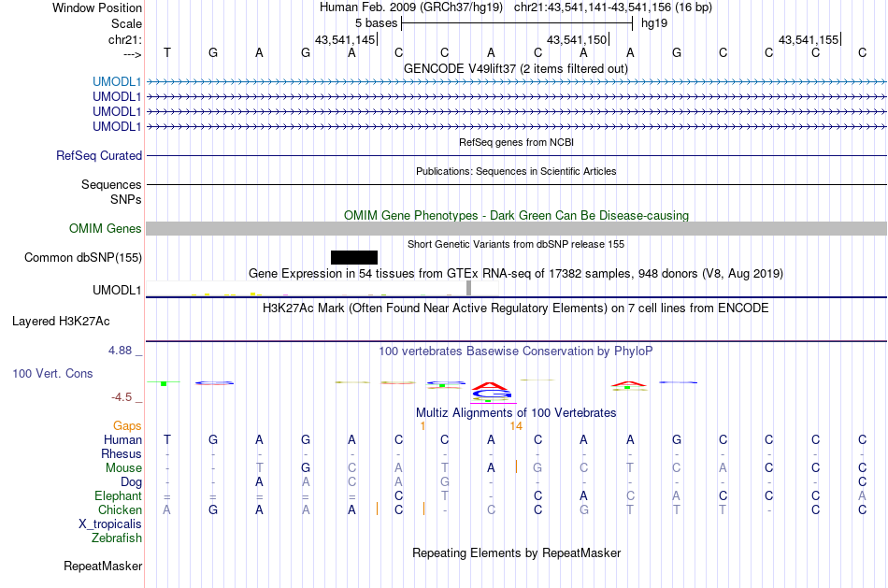Click Publications: Sequences in Scientific Articles title
Screen dimensions: 888x588
(x=516, y=171)
